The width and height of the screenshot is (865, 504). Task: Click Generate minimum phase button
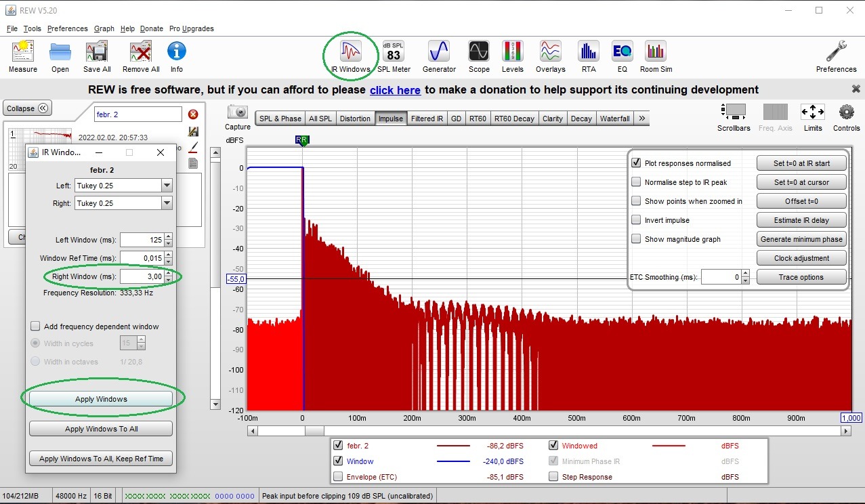[x=802, y=239]
